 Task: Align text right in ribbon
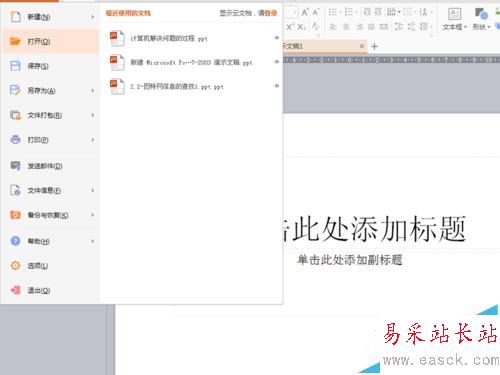tap(359, 27)
